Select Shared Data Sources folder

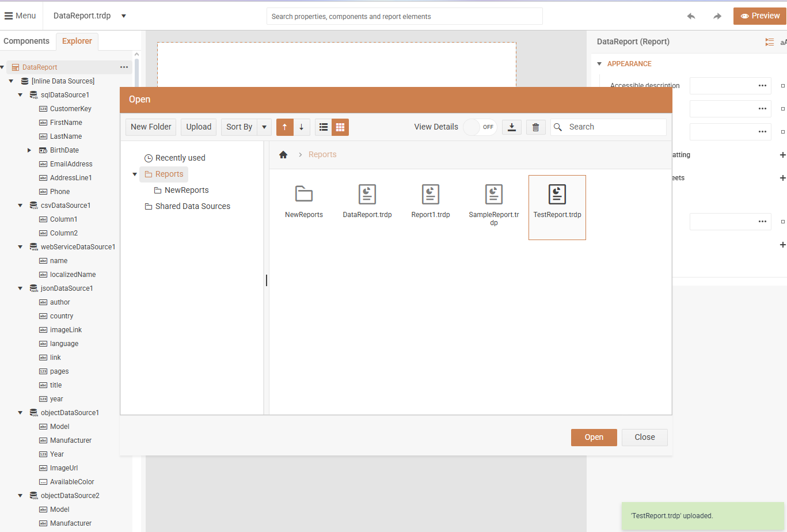click(192, 206)
